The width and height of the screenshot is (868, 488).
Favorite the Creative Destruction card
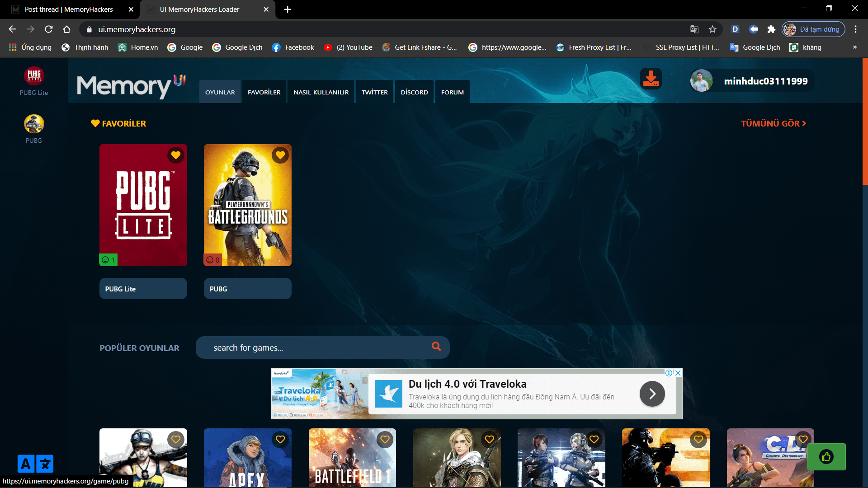[x=803, y=439]
